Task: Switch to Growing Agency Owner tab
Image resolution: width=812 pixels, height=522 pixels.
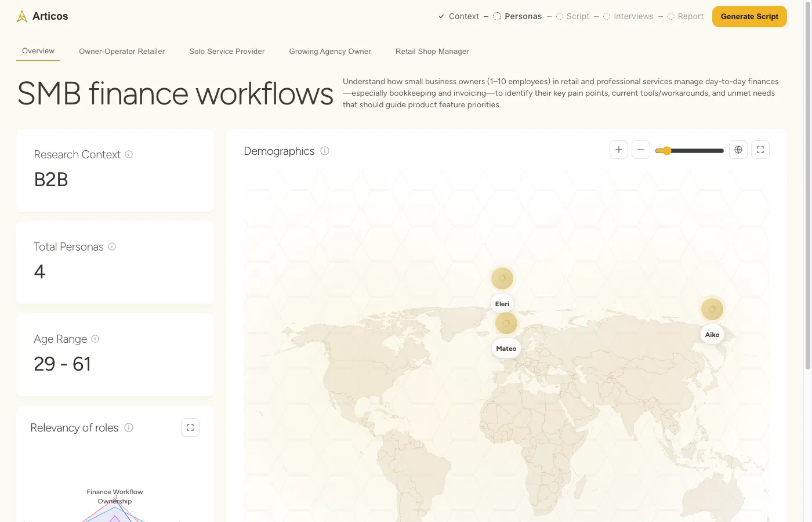Action: pos(330,52)
